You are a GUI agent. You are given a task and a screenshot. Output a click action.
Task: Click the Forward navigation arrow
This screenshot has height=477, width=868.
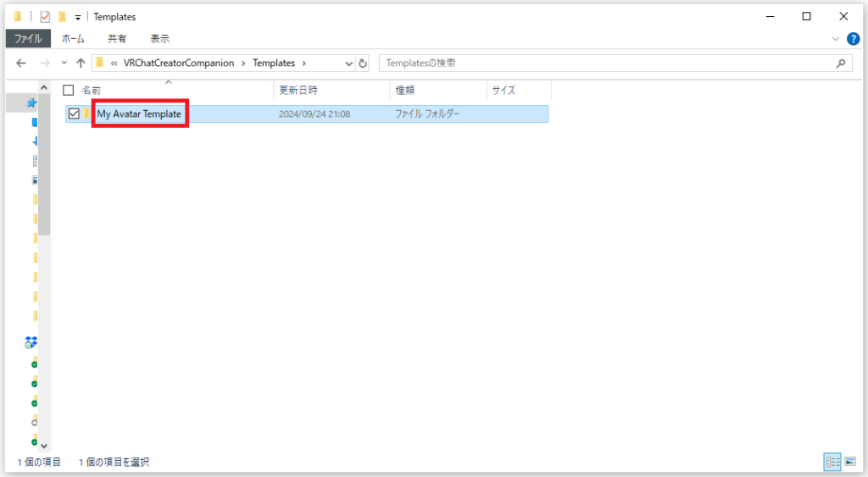tap(45, 63)
